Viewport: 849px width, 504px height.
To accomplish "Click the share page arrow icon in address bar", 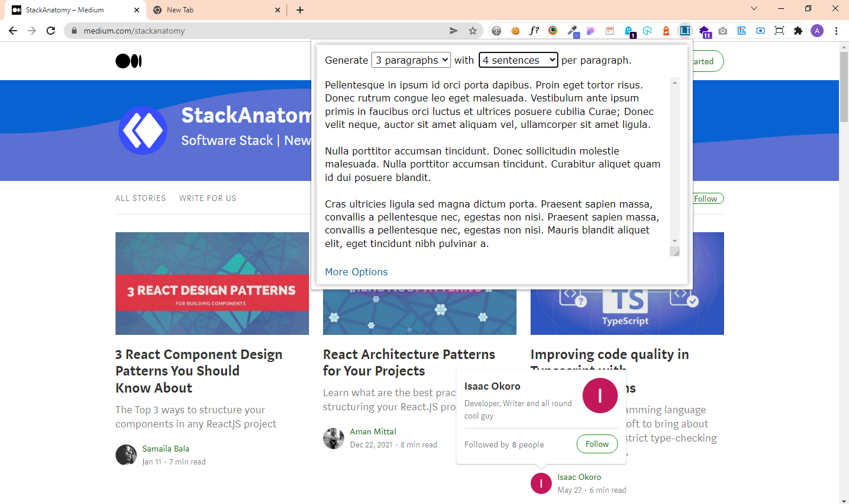I will (453, 31).
